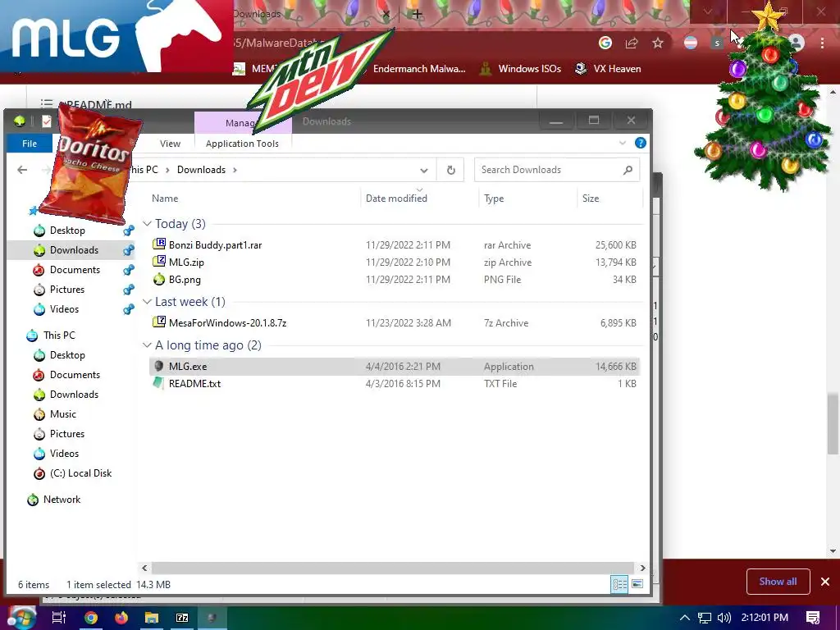The height and width of the screenshot is (630, 840).
Task: Collapse the Today (3) group
Action: pyautogui.click(x=147, y=223)
